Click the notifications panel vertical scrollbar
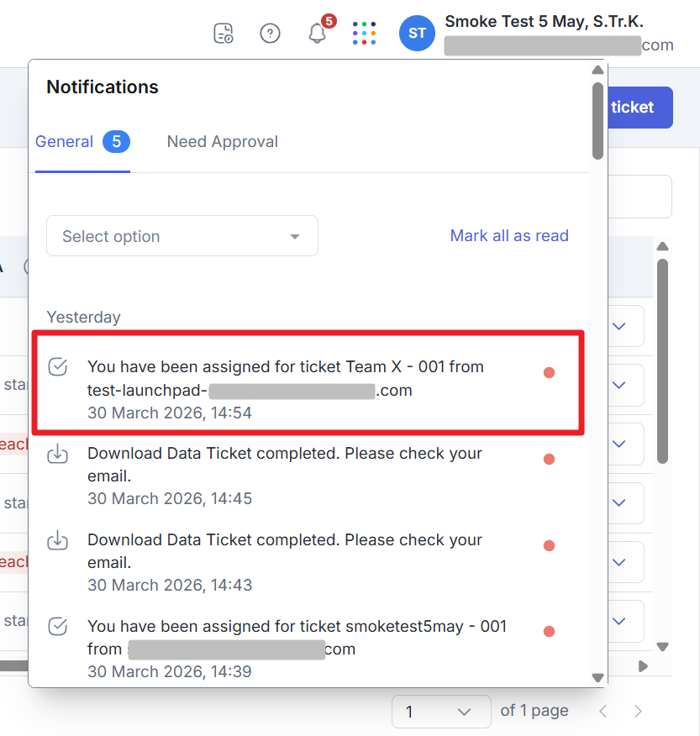 597,120
